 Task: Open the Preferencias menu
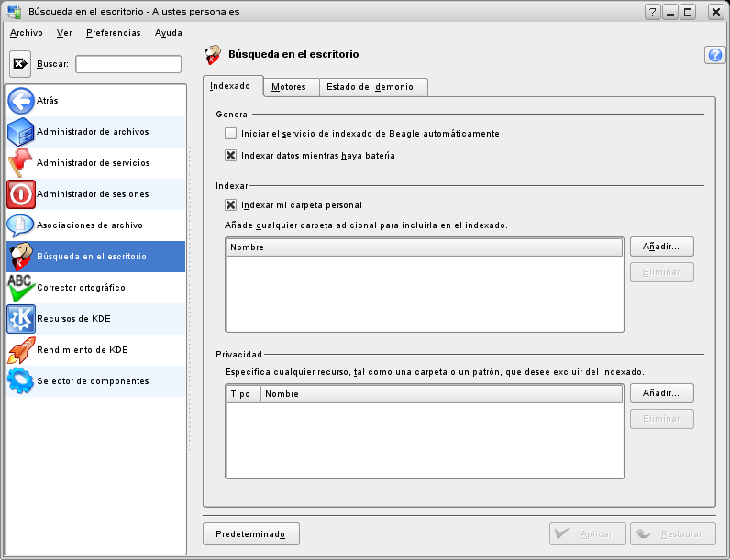point(113,33)
